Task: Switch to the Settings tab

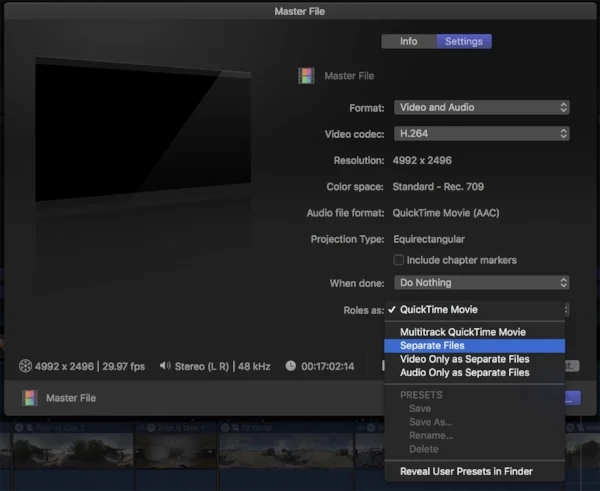Action: (464, 41)
